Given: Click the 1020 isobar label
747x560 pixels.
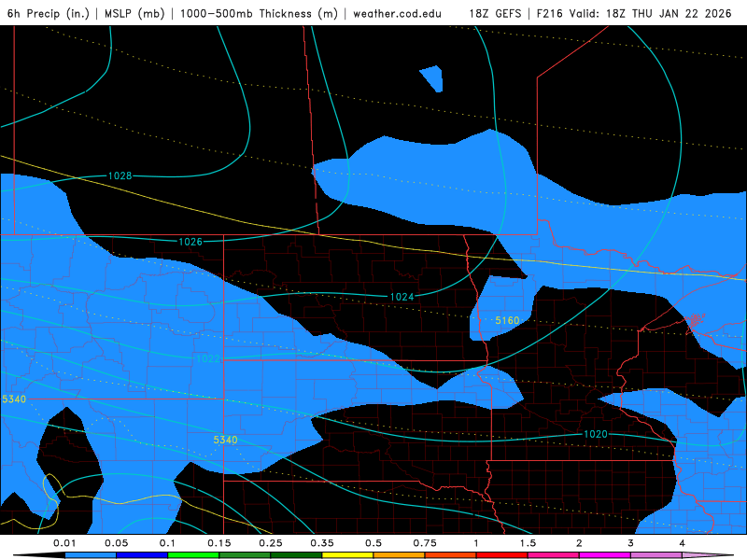Looking at the screenshot, I should (x=596, y=434).
